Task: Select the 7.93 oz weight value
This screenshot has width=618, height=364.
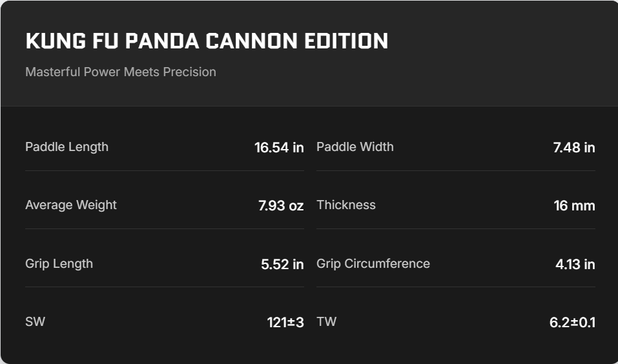Action: [281, 206]
